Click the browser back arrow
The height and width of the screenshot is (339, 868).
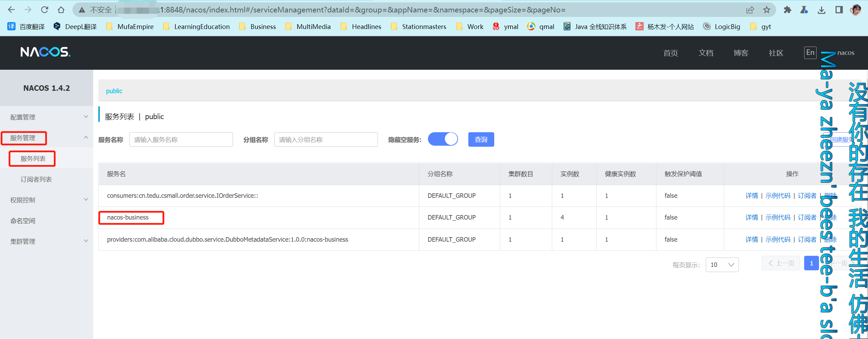tap(11, 10)
